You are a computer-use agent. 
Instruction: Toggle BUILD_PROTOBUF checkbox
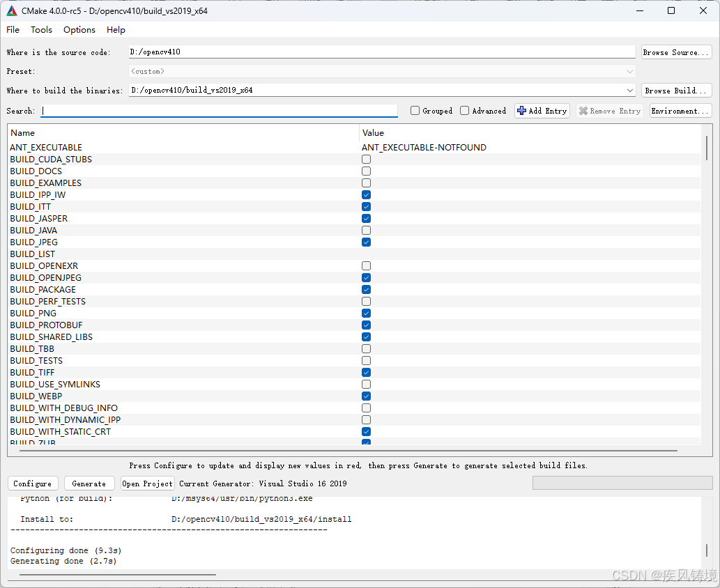(366, 325)
